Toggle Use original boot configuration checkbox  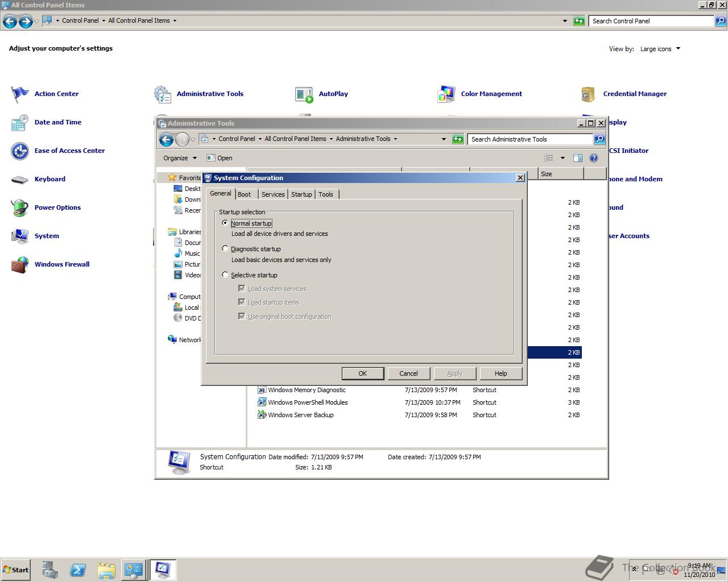coord(242,316)
